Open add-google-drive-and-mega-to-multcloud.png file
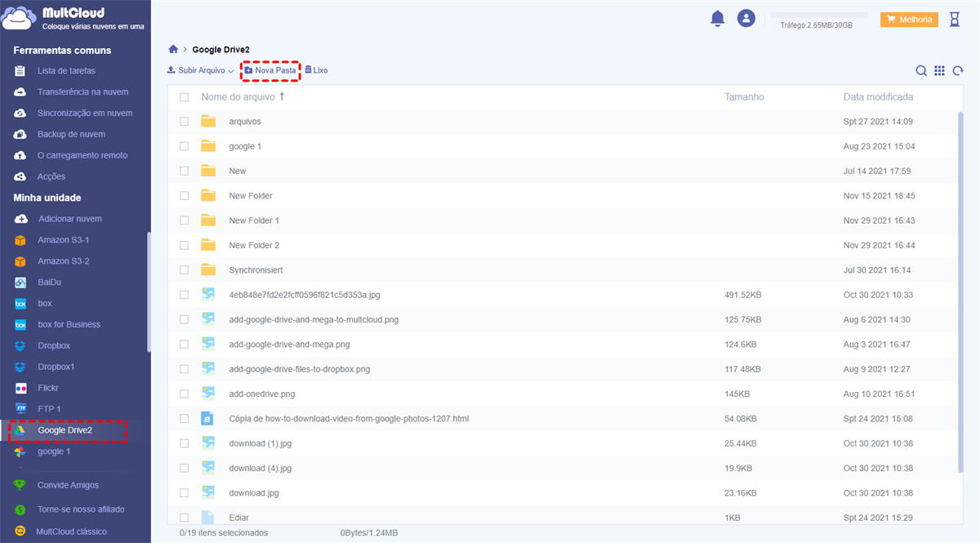 click(314, 319)
